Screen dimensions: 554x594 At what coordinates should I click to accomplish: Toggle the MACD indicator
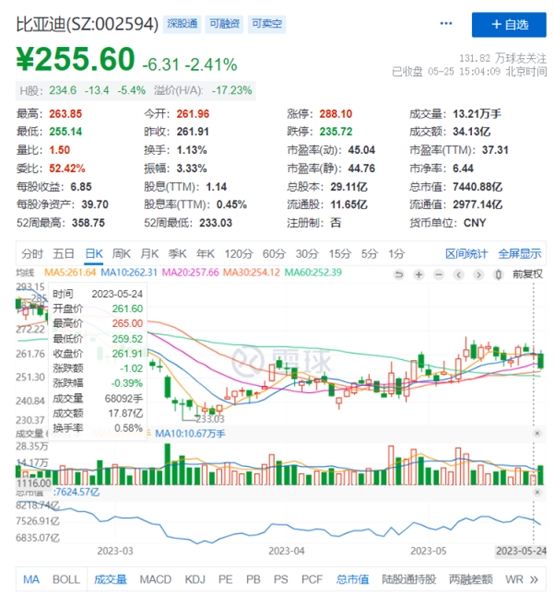[155, 579]
